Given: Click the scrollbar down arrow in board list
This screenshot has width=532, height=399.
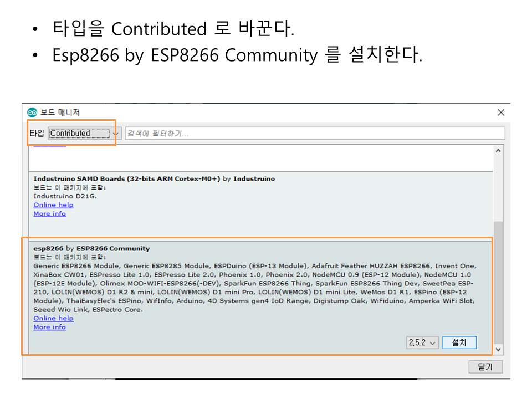Looking at the screenshot, I should tap(498, 350).
